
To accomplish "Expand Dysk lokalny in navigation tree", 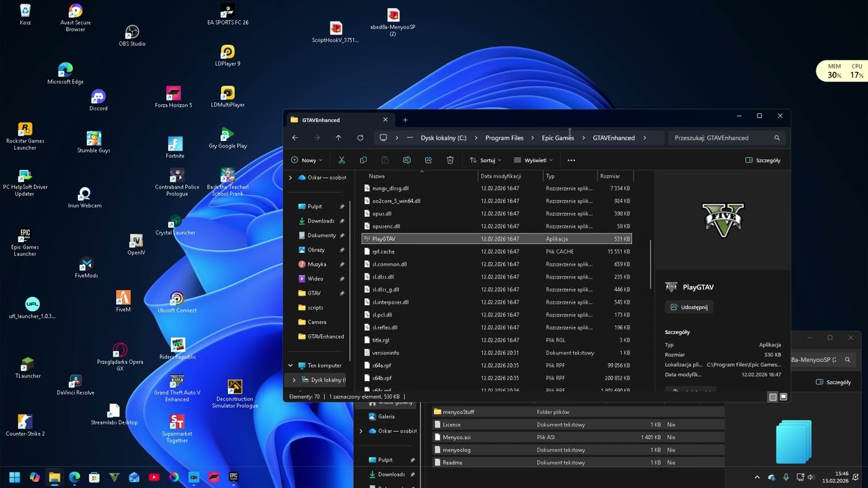I will coord(294,380).
